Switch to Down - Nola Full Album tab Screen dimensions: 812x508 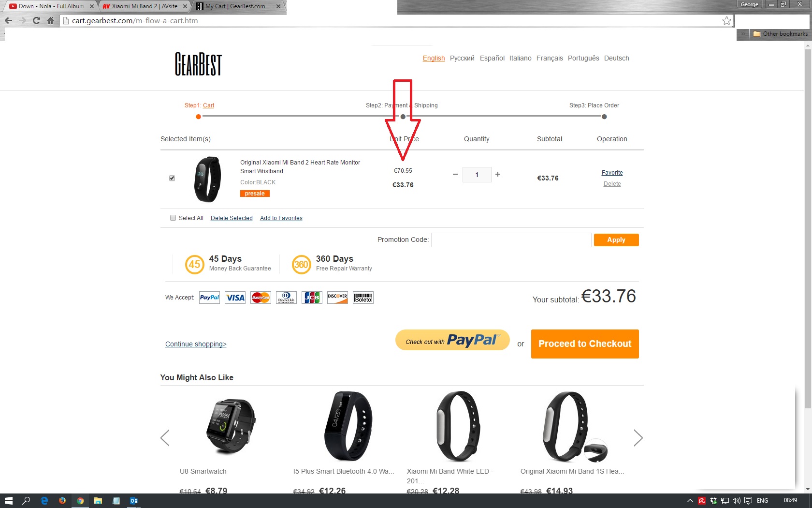(50, 6)
